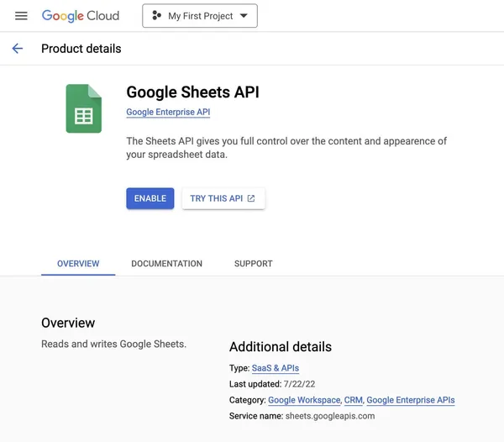This screenshot has width=504, height=442.
Task: Click the Additional details heading
Action: pos(281,347)
